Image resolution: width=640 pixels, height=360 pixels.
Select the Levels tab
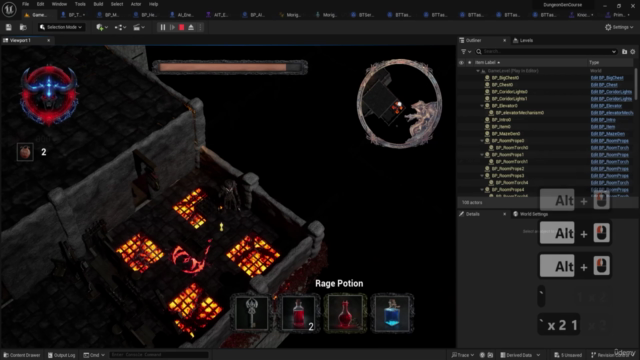[523, 40]
